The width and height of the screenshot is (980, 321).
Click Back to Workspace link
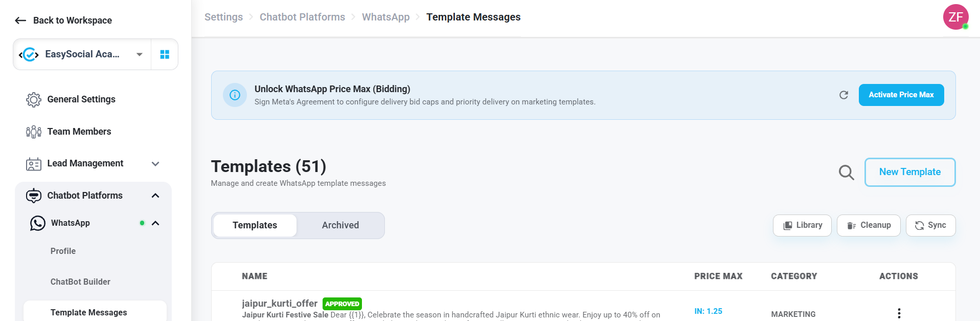pyautogui.click(x=73, y=20)
